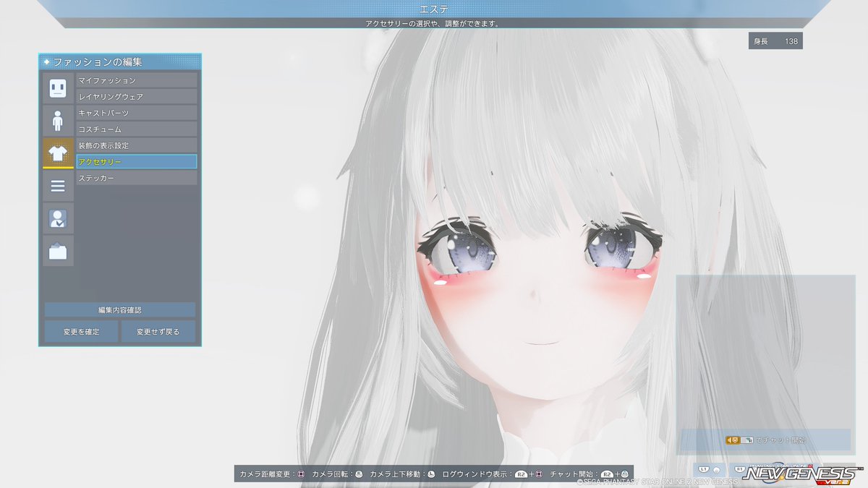
Task: Click the アクセサリーの選択や description text
Action: (x=432, y=23)
